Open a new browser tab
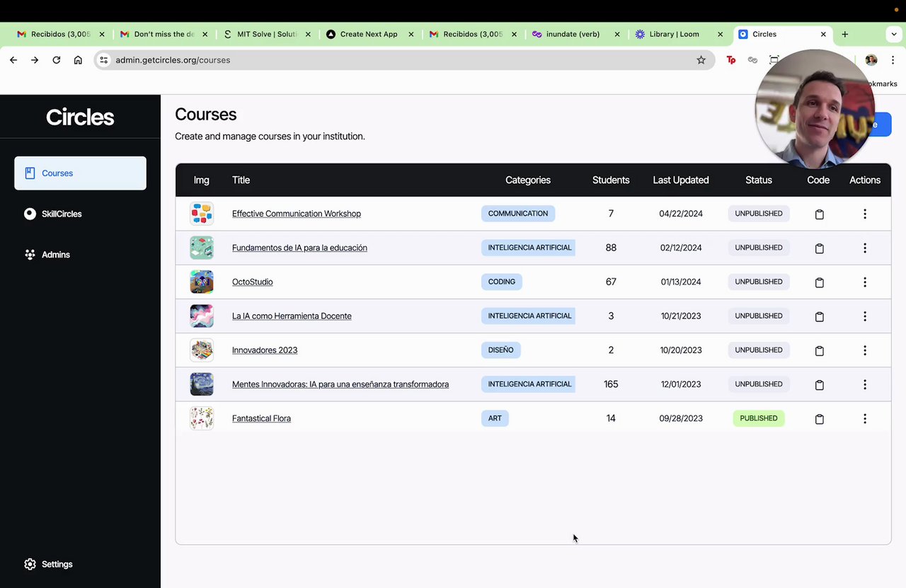Viewport: 906px width, 588px height. [x=844, y=34]
